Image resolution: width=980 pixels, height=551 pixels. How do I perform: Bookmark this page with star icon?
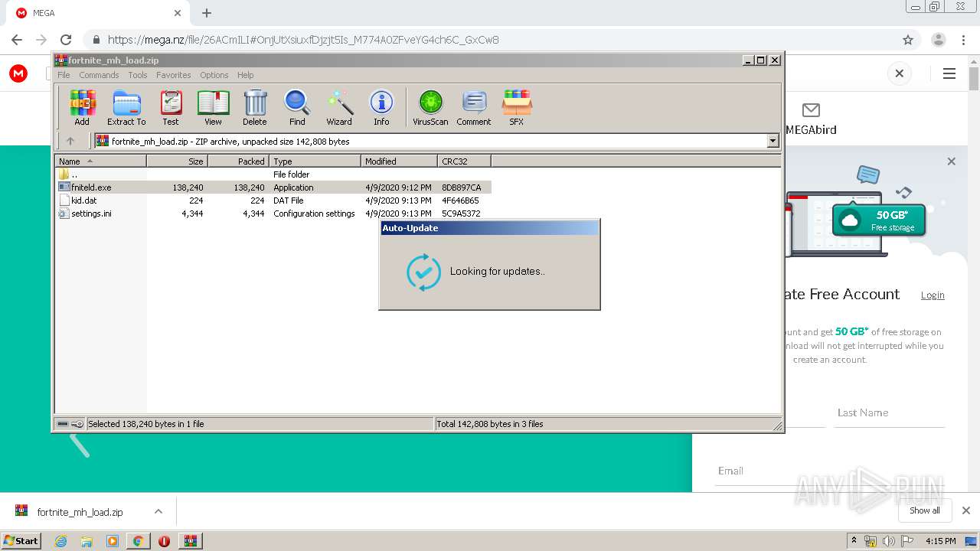[x=908, y=40]
